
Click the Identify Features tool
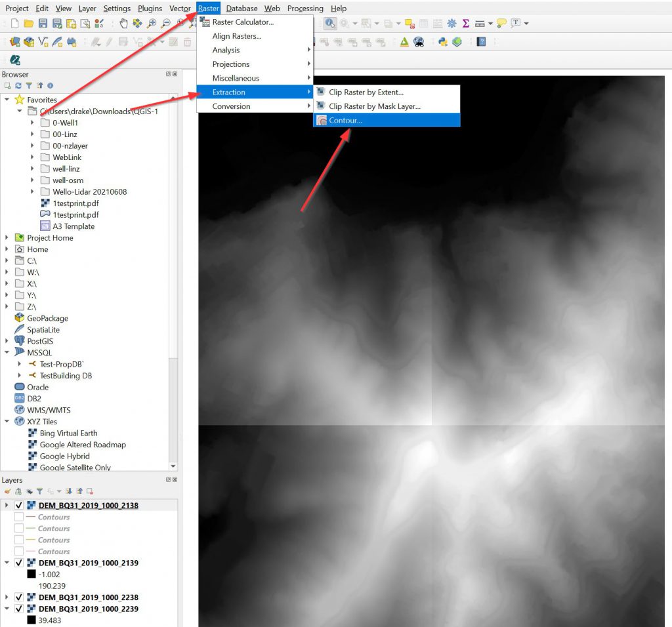point(330,24)
